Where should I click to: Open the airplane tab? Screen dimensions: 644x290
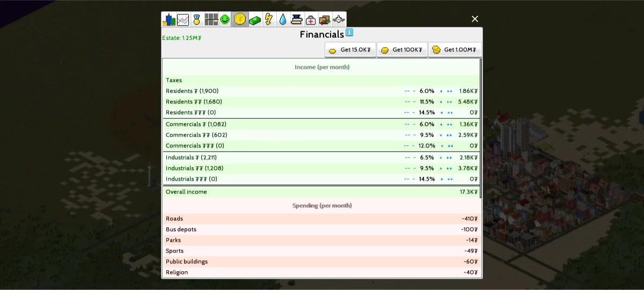[x=339, y=20]
